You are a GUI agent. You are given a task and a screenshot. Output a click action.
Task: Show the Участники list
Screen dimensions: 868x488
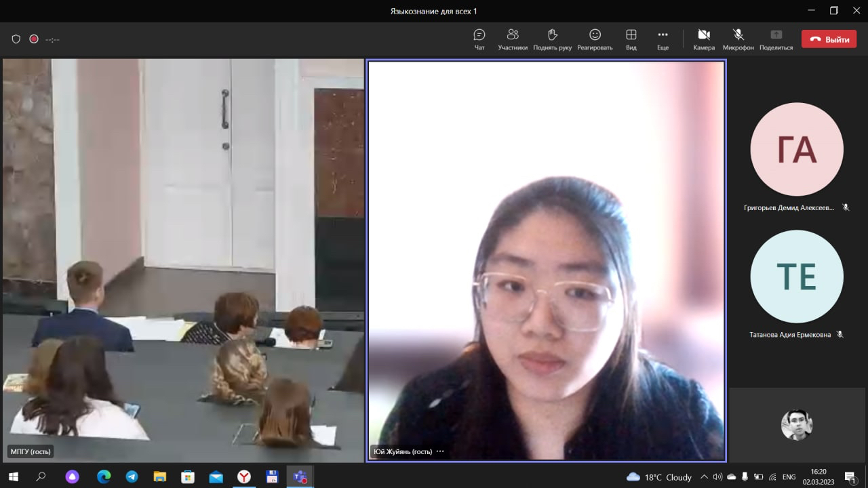513,39
